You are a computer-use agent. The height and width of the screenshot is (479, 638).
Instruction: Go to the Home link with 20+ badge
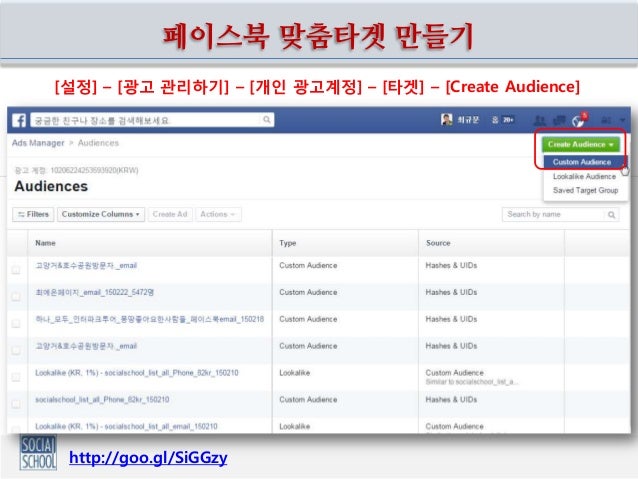tap(503, 120)
